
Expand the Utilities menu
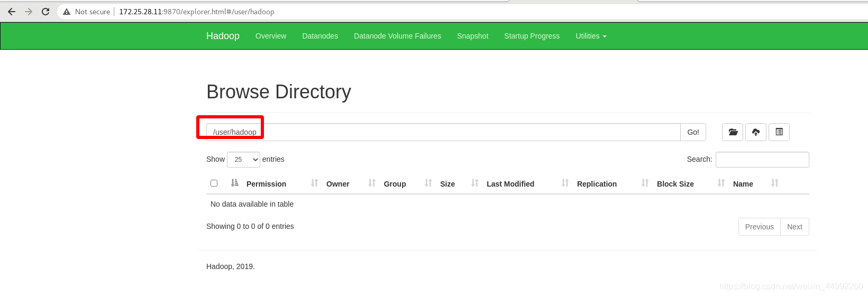pos(591,36)
